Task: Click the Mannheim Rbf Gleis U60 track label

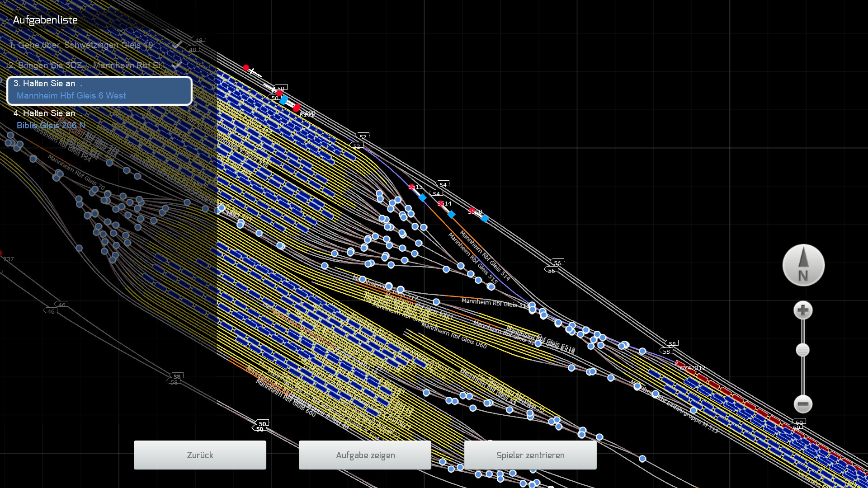Action: [x=454, y=336]
